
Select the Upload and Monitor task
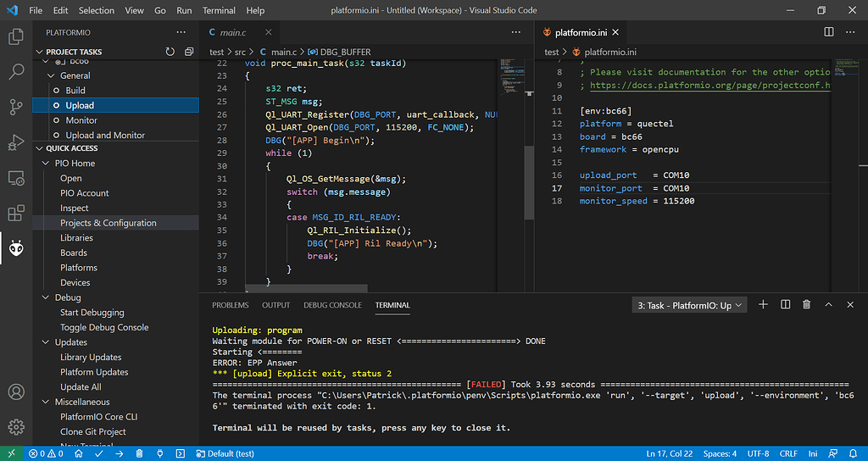click(x=104, y=135)
